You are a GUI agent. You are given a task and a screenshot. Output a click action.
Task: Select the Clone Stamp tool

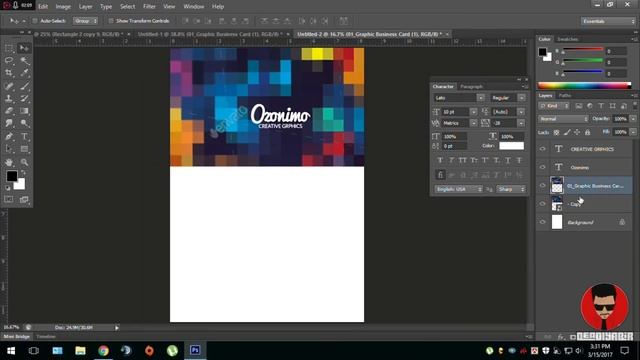click(9, 98)
